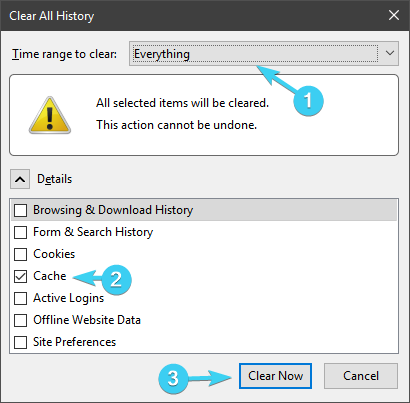Click the blue circle numbered 1
The height and width of the screenshot is (403, 410).
(308, 100)
